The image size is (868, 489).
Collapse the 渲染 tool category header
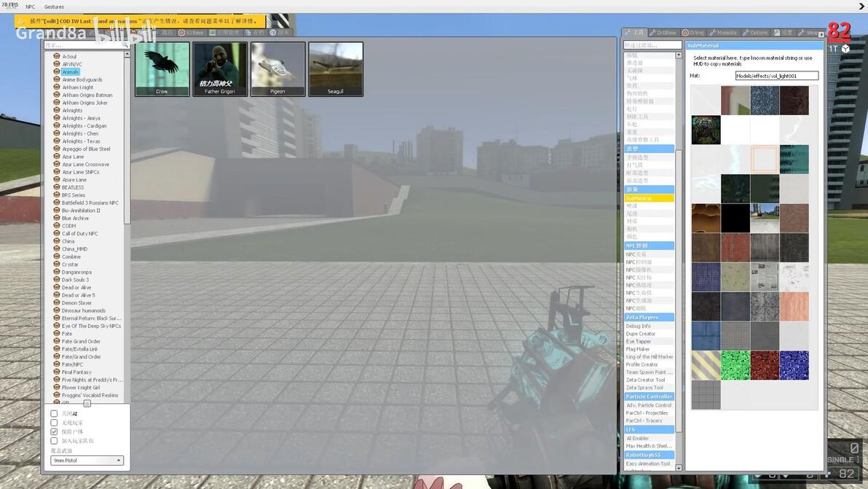click(649, 189)
